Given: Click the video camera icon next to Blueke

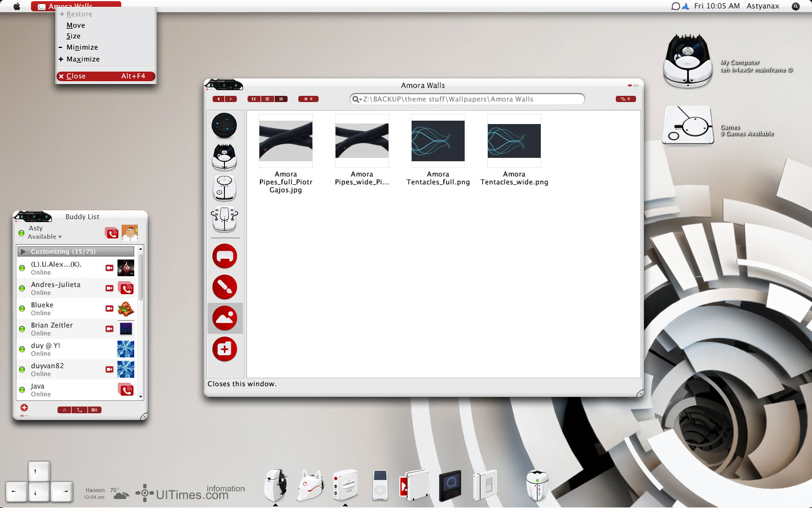Looking at the screenshot, I should pyautogui.click(x=109, y=308).
